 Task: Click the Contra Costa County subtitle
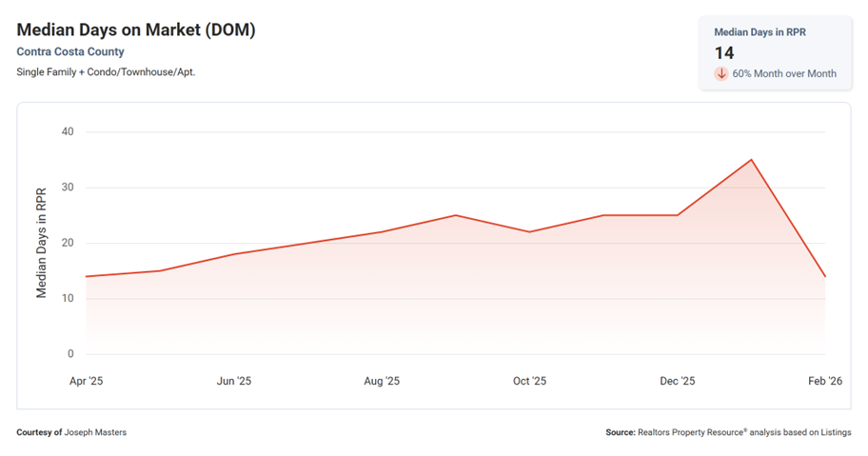tap(70, 51)
